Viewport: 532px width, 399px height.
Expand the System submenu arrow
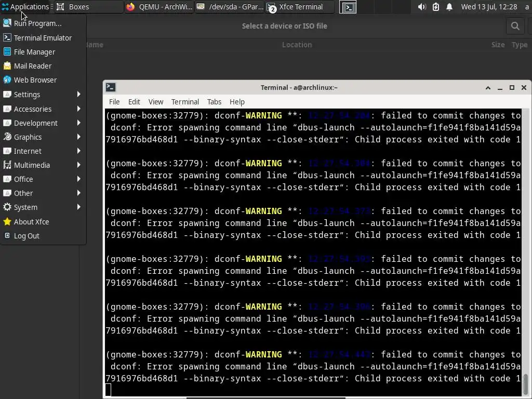(79, 207)
